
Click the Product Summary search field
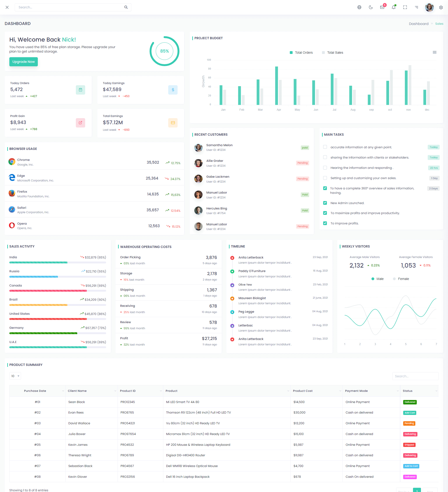pos(415,376)
